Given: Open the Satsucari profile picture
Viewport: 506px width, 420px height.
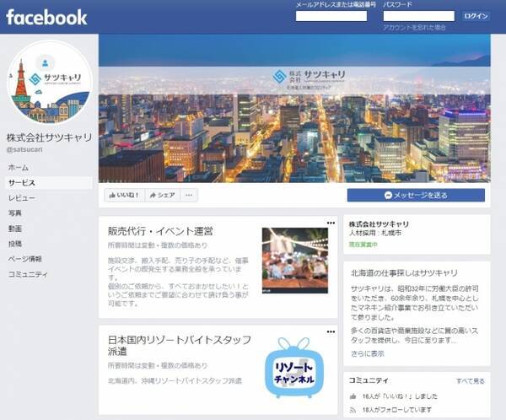Looking at the screenshot, I should [x=50, y=83].
